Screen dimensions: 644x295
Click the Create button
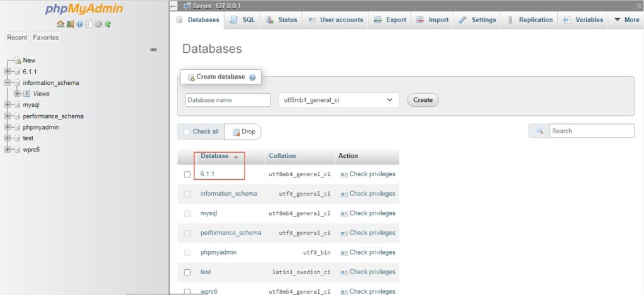(x=423, y=100)
